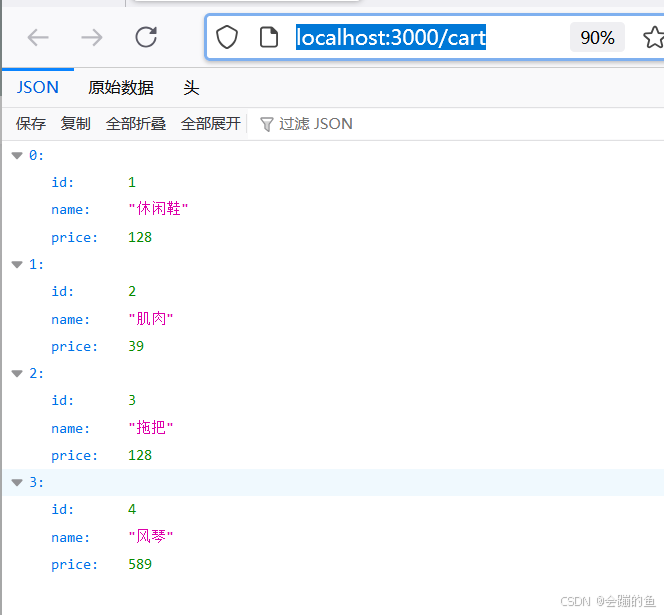
Task: Click the price value 589
Action: 140,564
